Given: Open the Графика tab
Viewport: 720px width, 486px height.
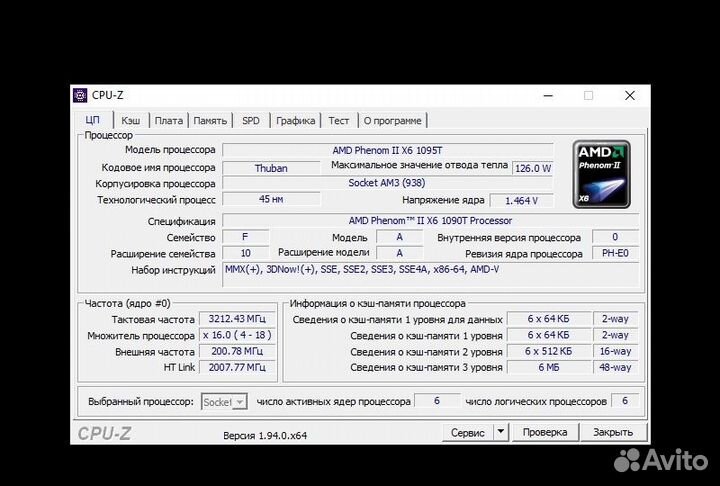Looking at the screenshot, I should tap(295, 121).
